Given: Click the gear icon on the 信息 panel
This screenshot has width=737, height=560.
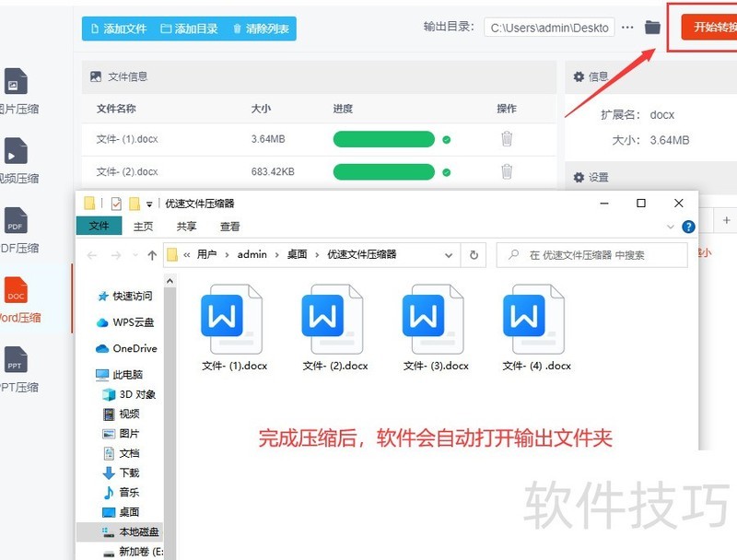Looking at the screenshot, I should pos(577,76).
